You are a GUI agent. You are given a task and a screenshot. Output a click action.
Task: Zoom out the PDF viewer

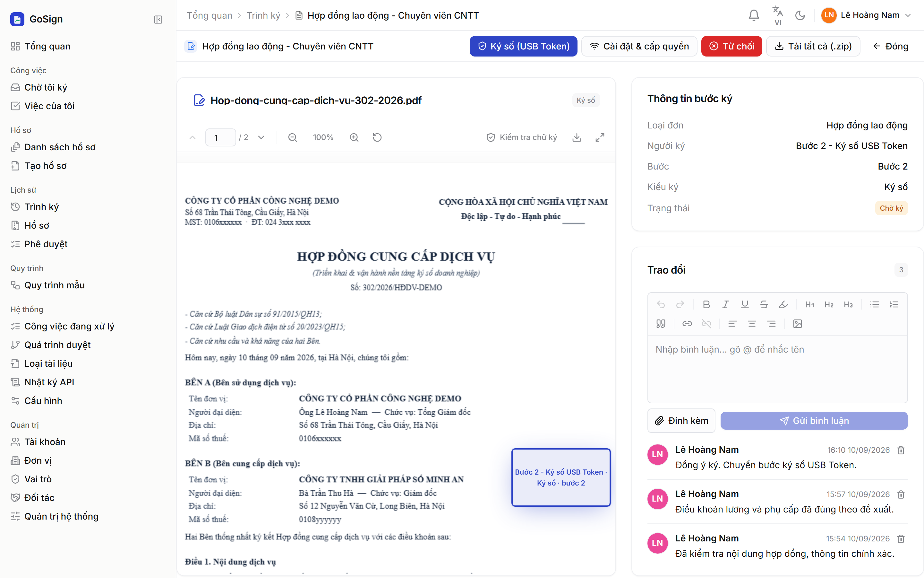(293, 137)
